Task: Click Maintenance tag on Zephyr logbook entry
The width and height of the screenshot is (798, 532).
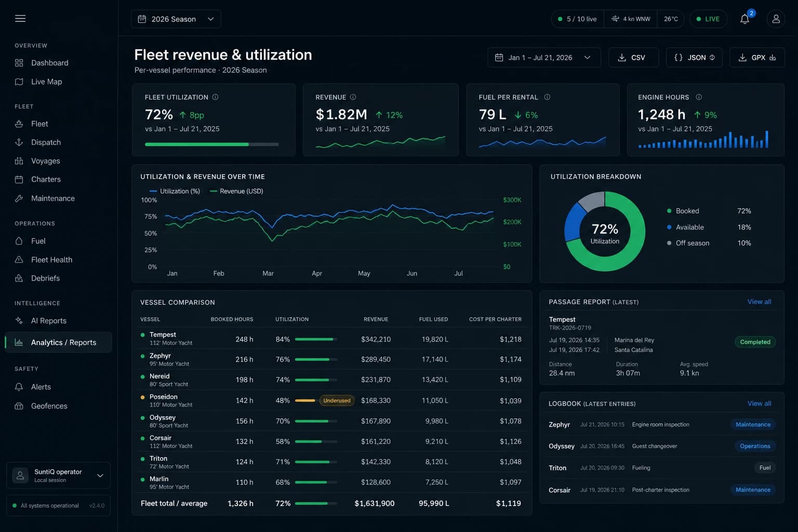Action: pyautogui.click(x=753, y=424)
